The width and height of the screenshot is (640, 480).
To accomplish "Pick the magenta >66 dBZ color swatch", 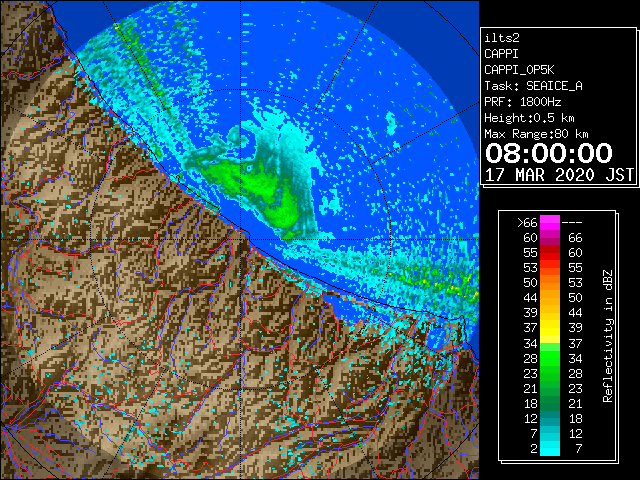I will (x=550, y=223).
